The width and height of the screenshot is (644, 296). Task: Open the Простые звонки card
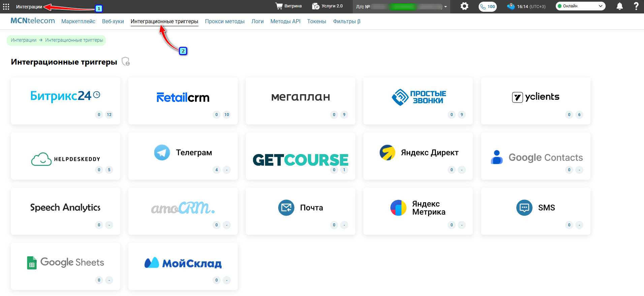418,101
